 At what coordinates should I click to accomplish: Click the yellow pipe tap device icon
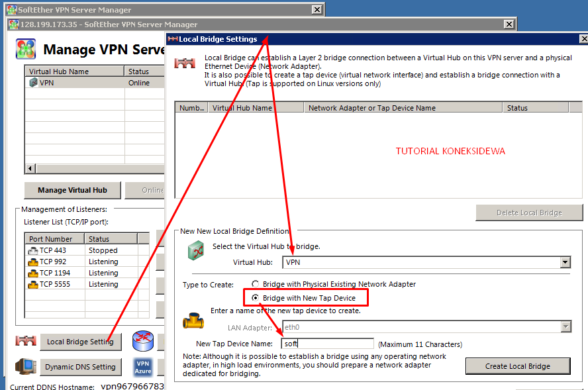coord(193,321)
